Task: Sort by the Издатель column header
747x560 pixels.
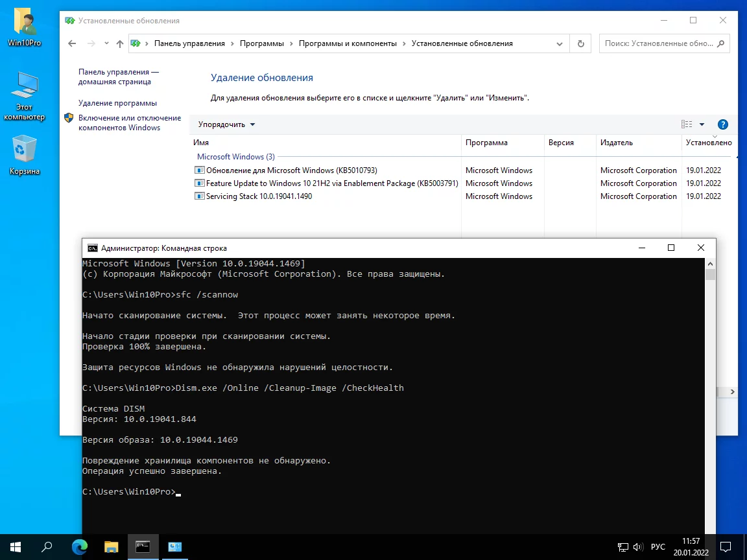Action: [x=617, y=143]
